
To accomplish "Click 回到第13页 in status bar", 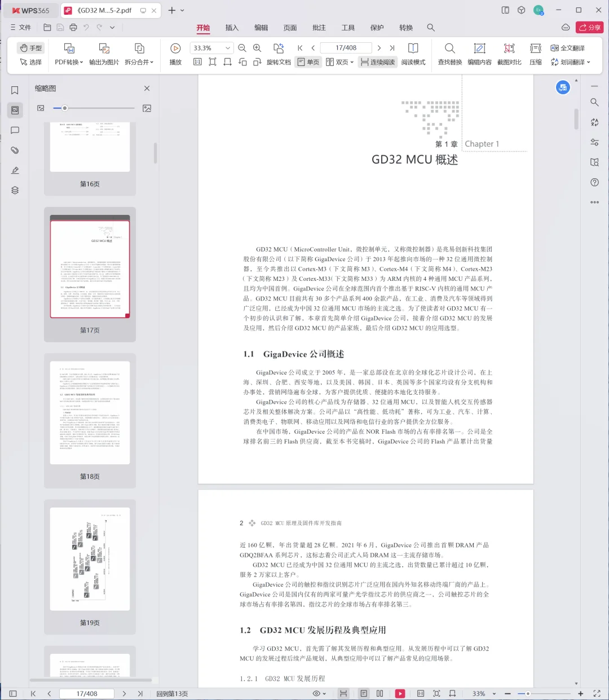I will 172,693.
